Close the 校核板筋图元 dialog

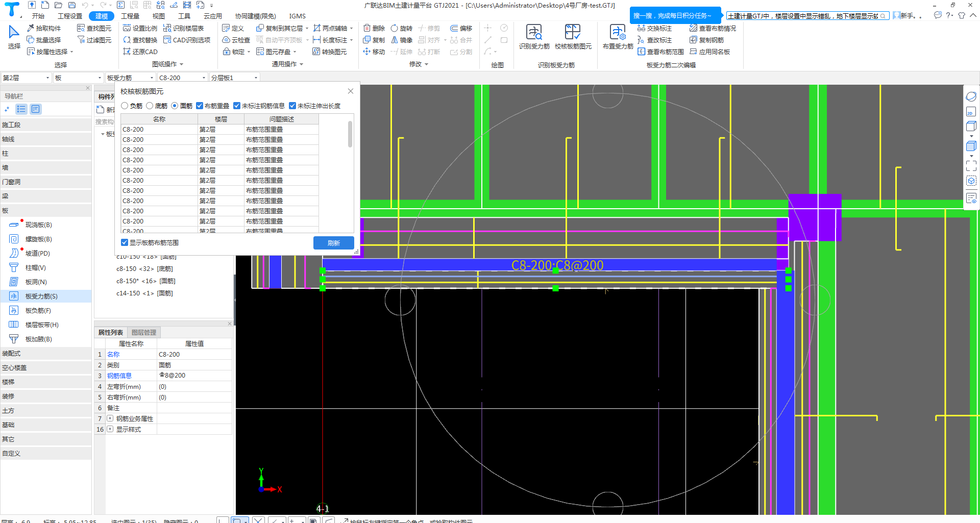351,91
